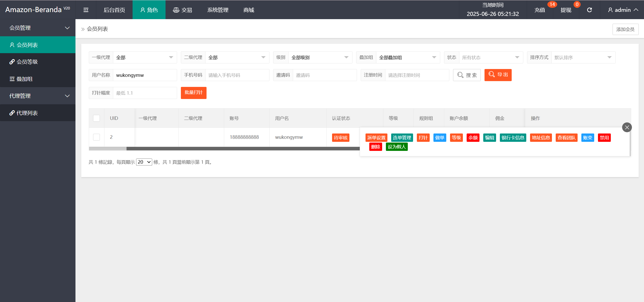Toggle the select-all checkbox in table header
The image size is (644, 302).
tap(97, 118)
